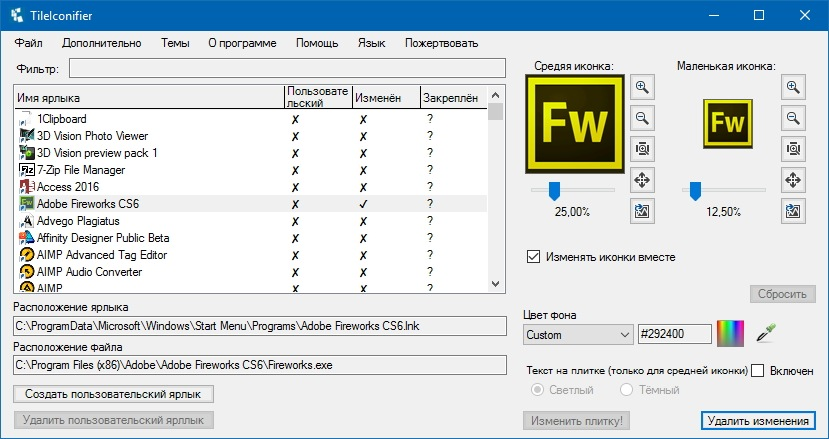Zoom in the small icon

pyautogui.click(x=793, y=87)
